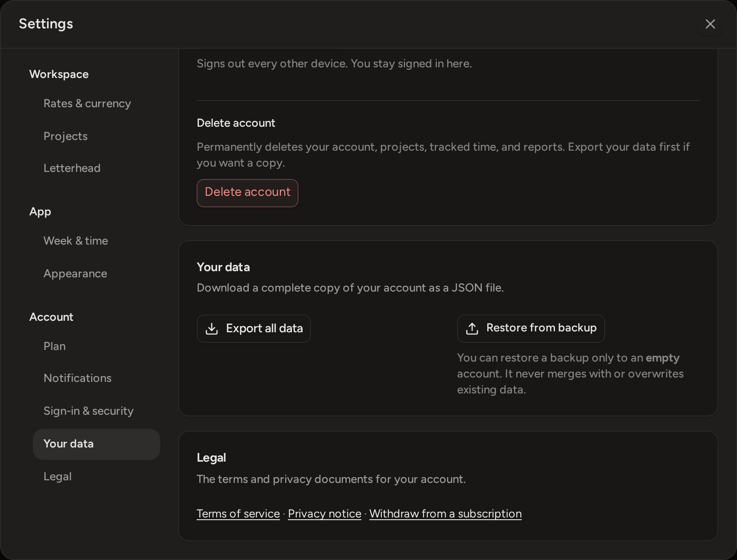Click the 'Delete account' section heading
This screenshot has height=560, width=737.
click(236, 123)
